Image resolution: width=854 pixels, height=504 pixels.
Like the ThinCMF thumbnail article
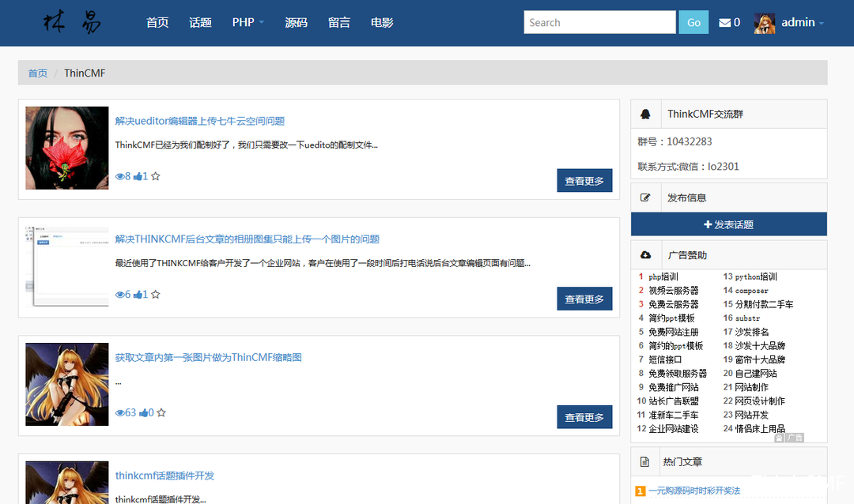point(144,412)
